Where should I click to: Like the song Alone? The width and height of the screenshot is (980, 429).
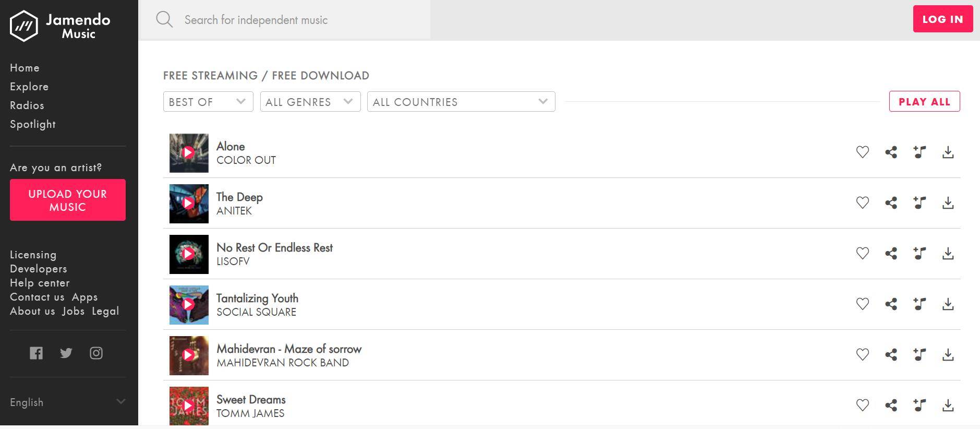(x=863, y=152)
